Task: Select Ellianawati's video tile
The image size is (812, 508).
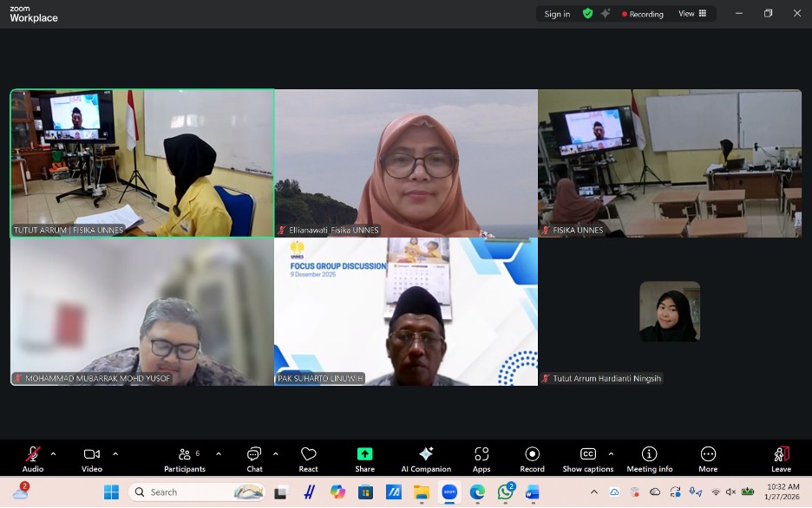Action: (x=406, y=162)
